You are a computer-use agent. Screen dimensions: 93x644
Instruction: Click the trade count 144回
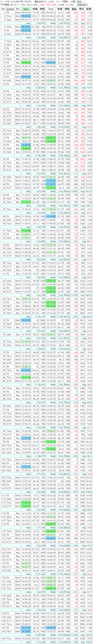tap(73, 2)
